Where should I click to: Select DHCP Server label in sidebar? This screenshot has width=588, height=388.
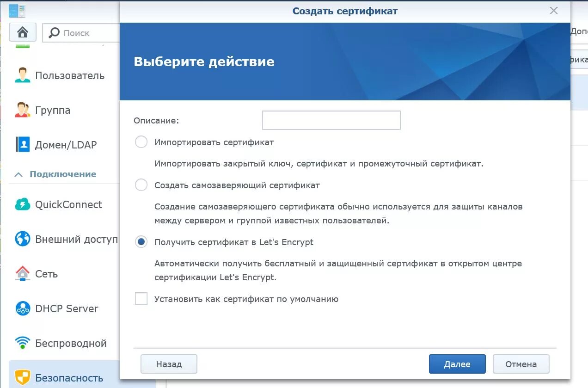67,308
